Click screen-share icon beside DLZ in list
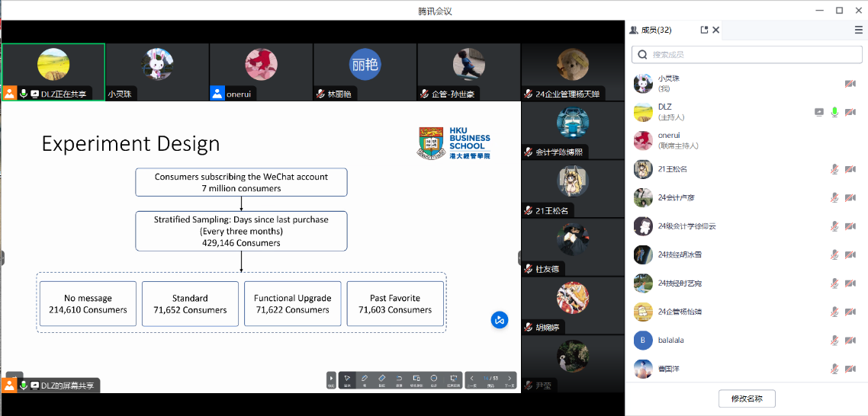868x416 pixels. click(819, 112)
